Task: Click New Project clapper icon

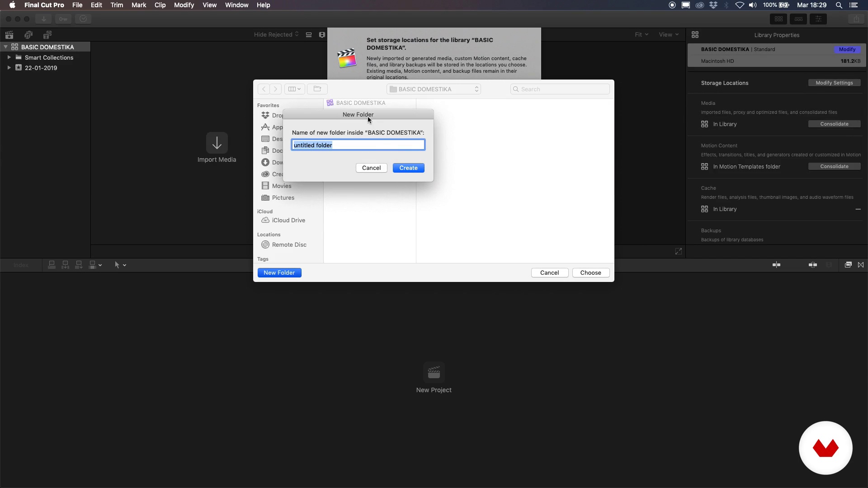Action: pyautogui.click(x=434, y=373)
